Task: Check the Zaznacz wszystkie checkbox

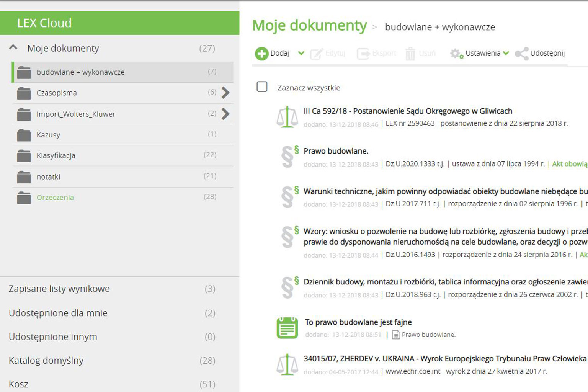Action: [262, 87]
